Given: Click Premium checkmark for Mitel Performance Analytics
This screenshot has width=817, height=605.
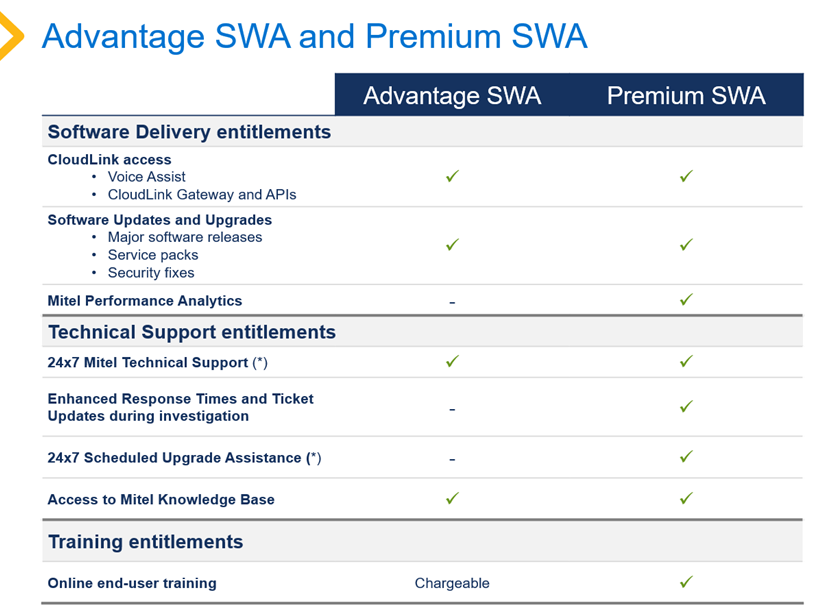Looking at the screenshot, I should [686, 299].
